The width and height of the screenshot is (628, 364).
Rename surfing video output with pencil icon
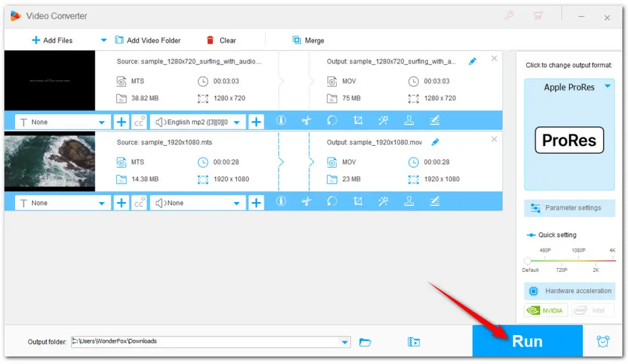tap(473, 62)
